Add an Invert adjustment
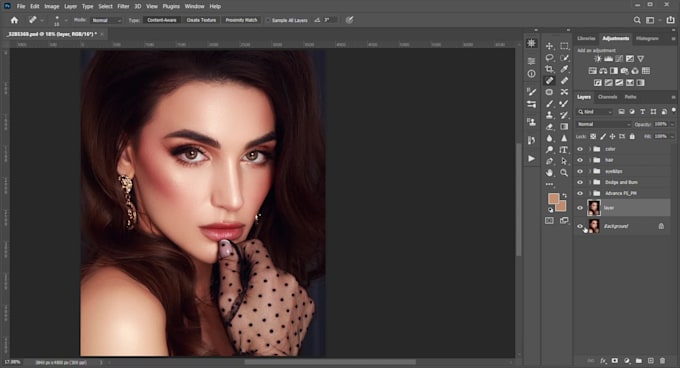 point(598,83)
